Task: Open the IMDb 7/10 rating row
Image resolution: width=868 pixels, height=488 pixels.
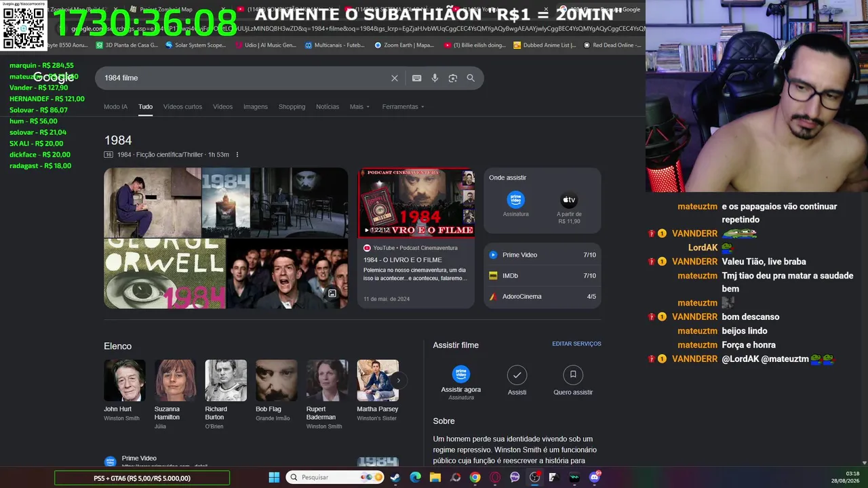Action: coord(542,276)
